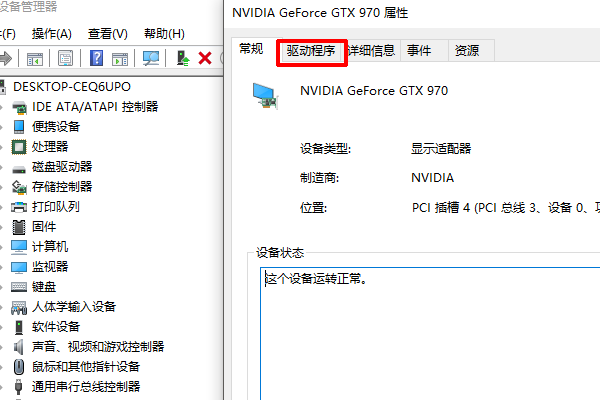
Task: Select the 处理器 category
Action: 50,147
